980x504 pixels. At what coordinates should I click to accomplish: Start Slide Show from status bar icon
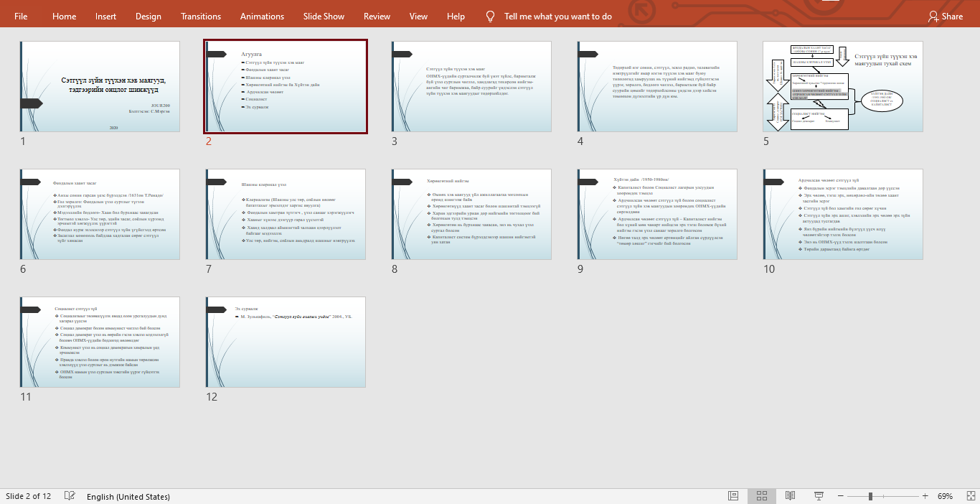(x=819, y=496)
